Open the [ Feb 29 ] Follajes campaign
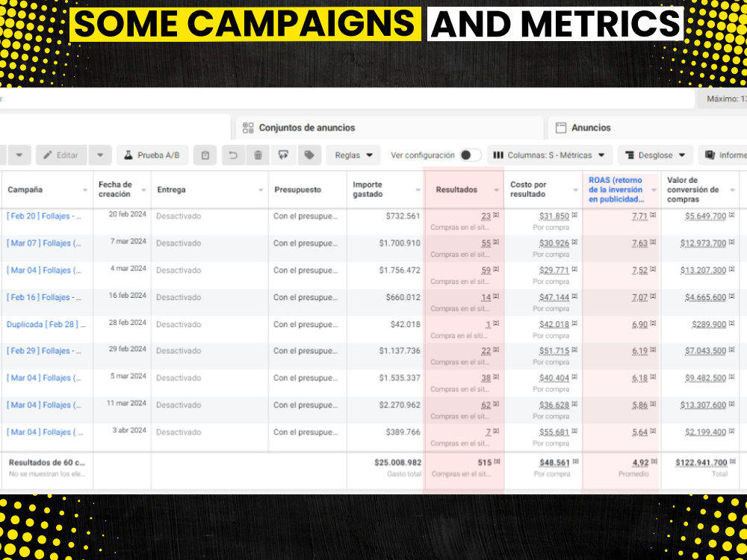This screenshot has width=747, height=560. [x=44, y=351]
